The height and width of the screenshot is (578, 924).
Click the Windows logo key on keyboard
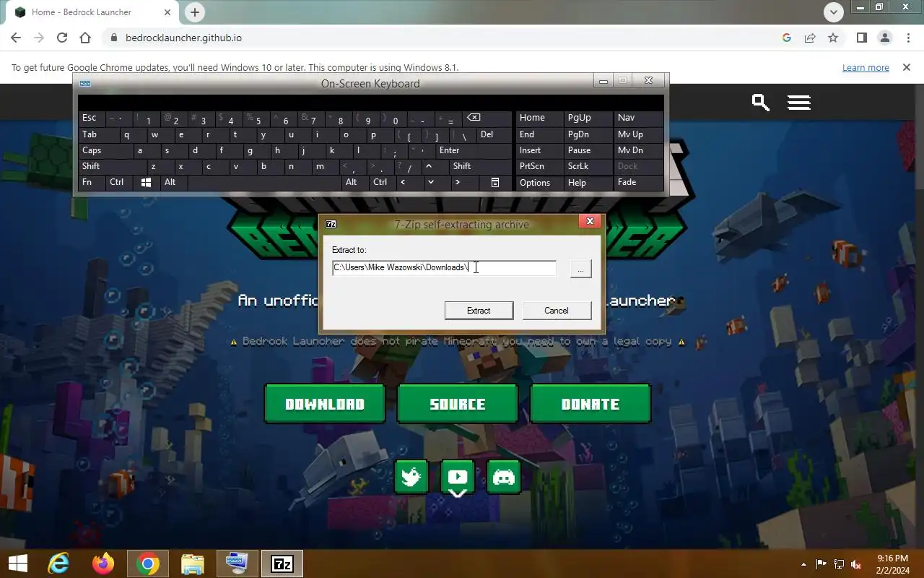(147, 182)
